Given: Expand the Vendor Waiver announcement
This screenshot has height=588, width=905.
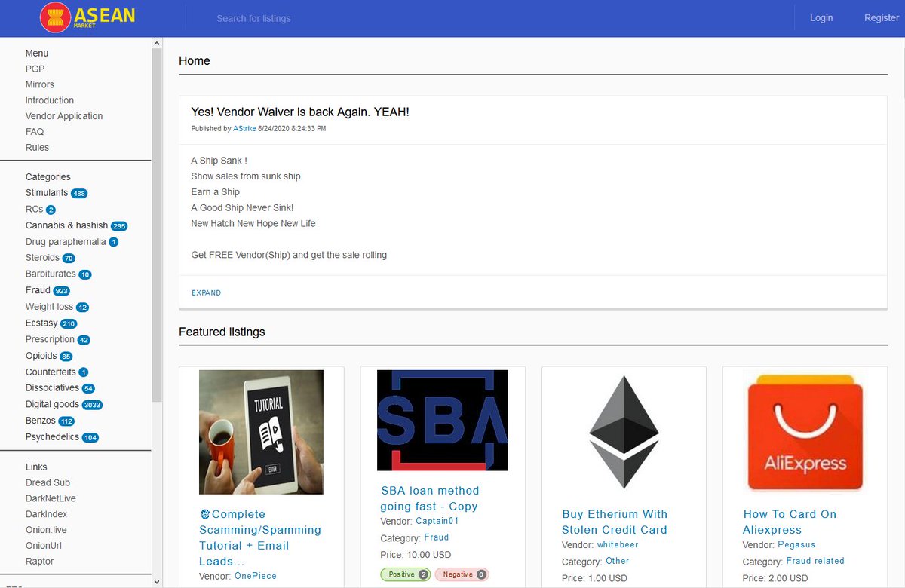Looking at the screenshot, I should point(206,292).
